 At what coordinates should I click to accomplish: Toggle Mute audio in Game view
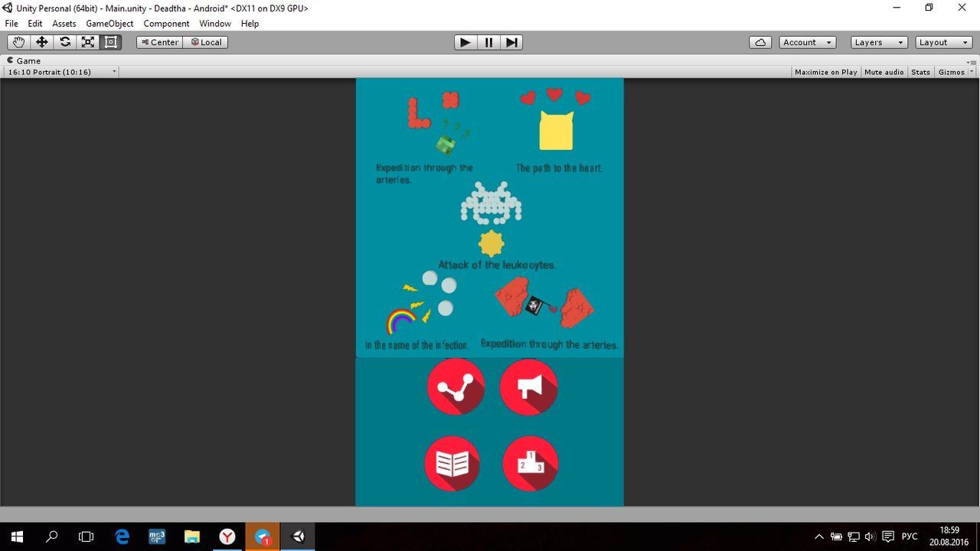point(884,72)
